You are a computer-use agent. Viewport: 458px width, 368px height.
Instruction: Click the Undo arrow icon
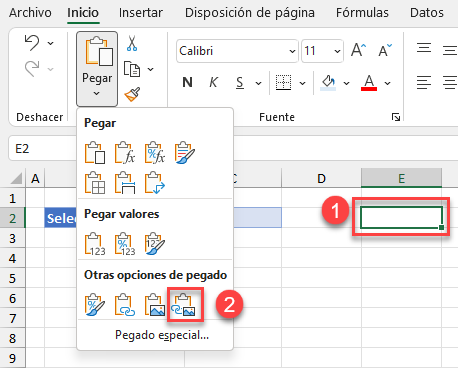pos(32,43)
